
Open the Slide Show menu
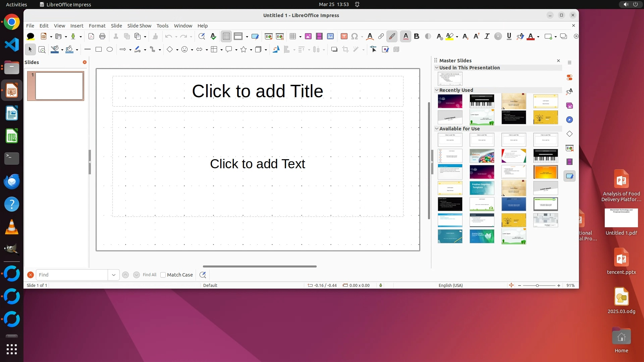click(x=139, y=26)
